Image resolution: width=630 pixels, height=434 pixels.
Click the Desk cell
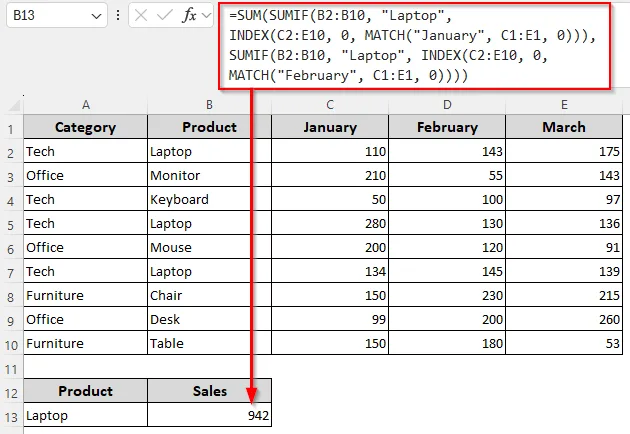[209, 319]
